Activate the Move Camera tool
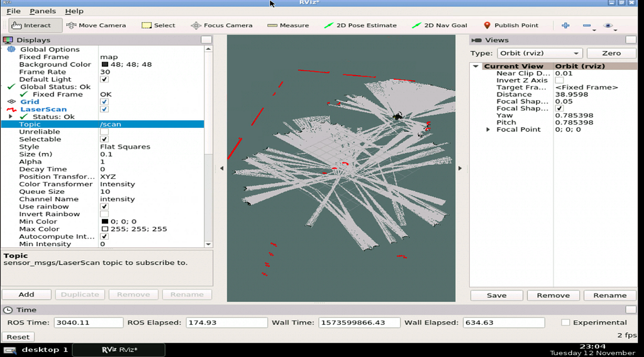 click(96, 25)
